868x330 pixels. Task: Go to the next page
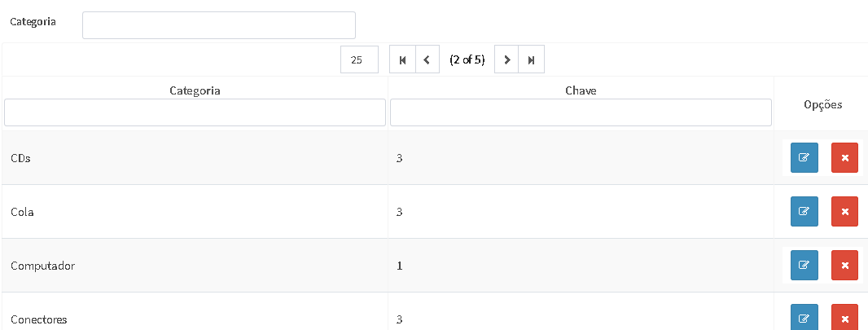tap(506, 59)
